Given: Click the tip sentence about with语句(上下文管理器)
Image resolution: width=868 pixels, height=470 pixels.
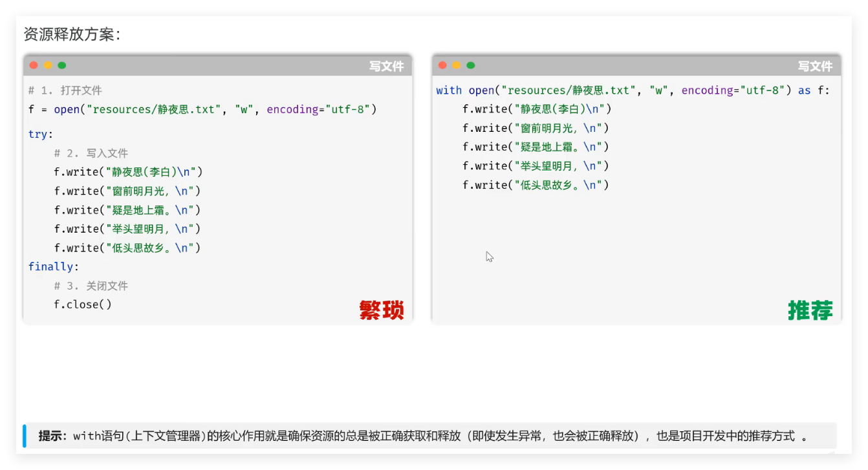Looking at the screenshot, I should click(440, 436).
